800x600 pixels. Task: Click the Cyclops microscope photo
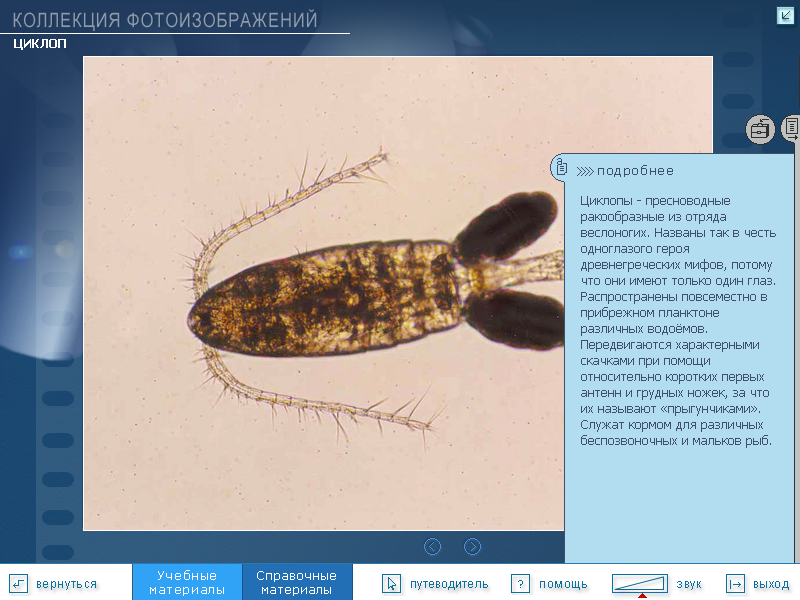tap(323, 293)
